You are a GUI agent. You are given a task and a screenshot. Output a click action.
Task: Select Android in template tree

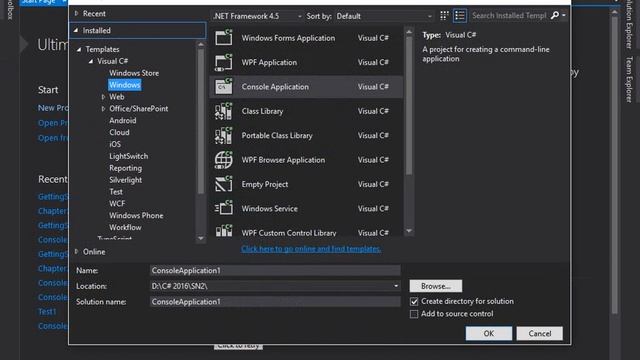click(122, 120)
